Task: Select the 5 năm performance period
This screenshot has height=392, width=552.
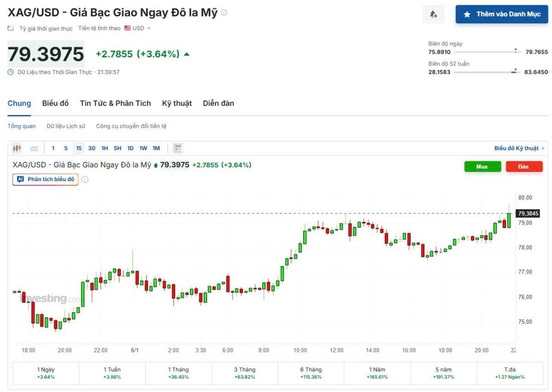Action: pos(443,373)
